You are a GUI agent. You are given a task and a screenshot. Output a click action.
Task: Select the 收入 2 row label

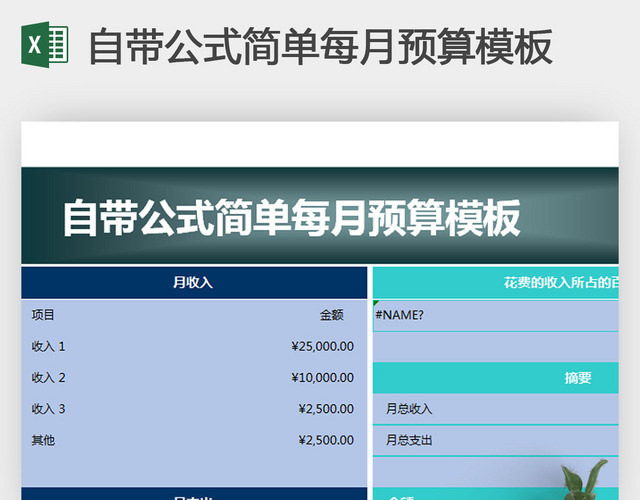click(x=48, y=378)
